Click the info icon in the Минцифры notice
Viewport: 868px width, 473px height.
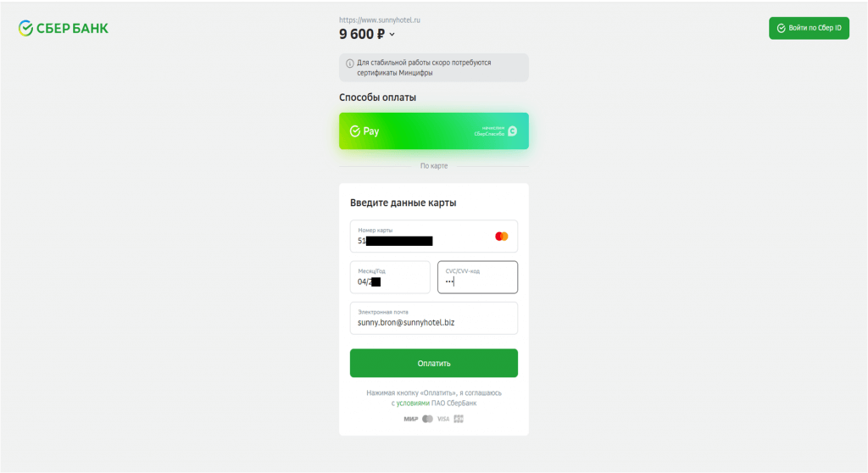pyautogui.click(x=350, y=64)
